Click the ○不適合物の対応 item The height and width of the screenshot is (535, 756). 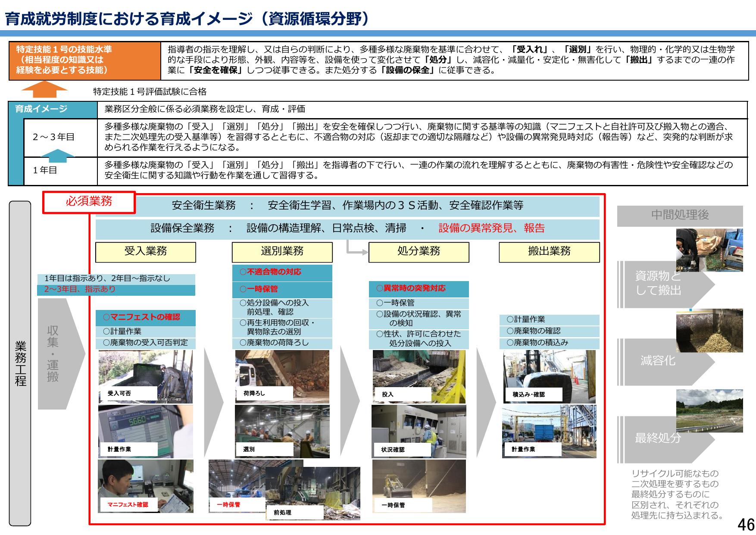coord(282,272)
